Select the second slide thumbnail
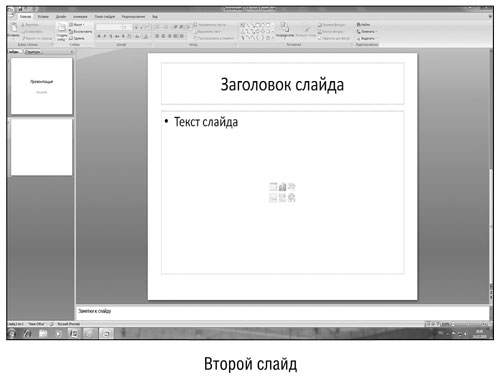Screen dimensions: 500x376 click(42, 147)
